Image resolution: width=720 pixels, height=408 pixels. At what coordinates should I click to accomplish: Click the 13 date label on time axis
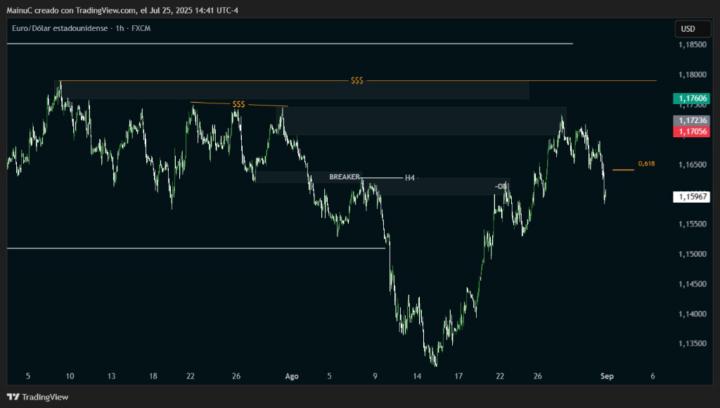tap(112, 376)
